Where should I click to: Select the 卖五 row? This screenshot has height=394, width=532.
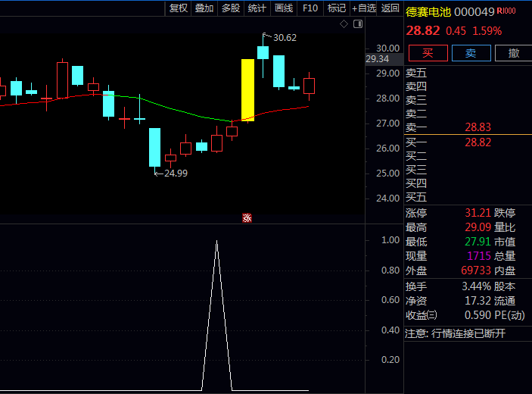click(x=468, y=73)
